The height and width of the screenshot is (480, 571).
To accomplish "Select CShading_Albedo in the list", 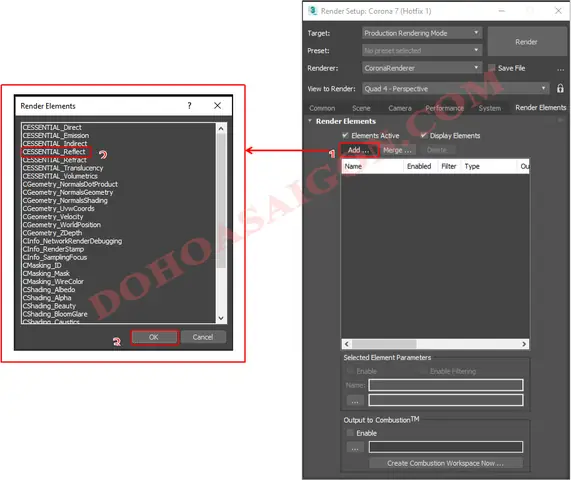I will click(49, 290).
